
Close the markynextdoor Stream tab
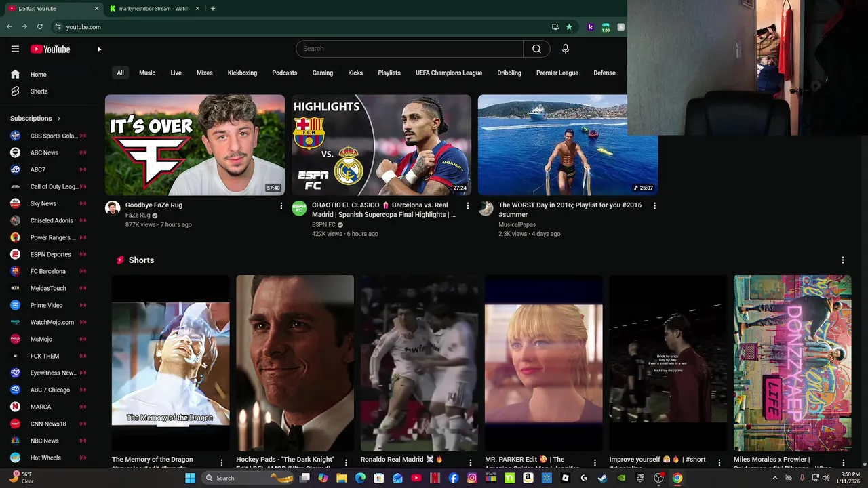(197, 9)
